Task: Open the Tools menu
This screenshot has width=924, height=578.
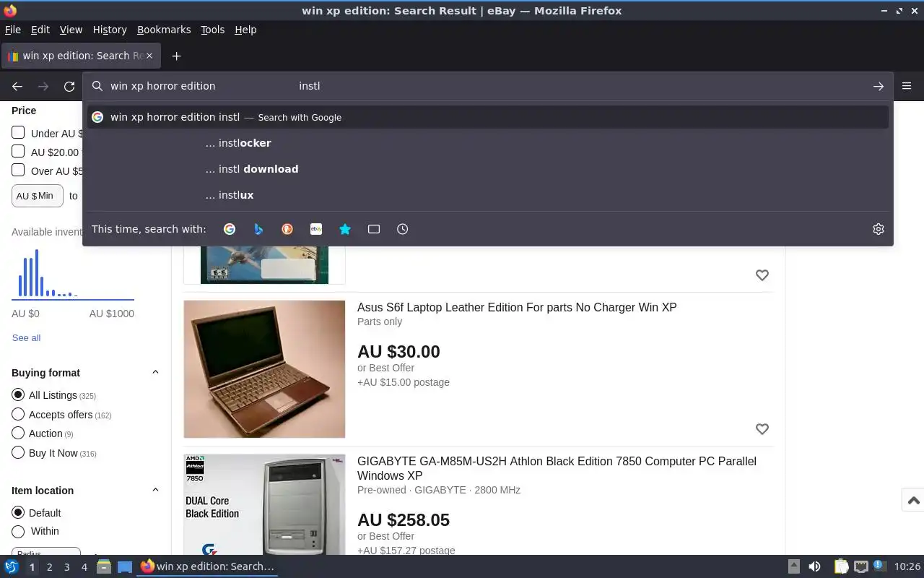Action: (212, 30)
